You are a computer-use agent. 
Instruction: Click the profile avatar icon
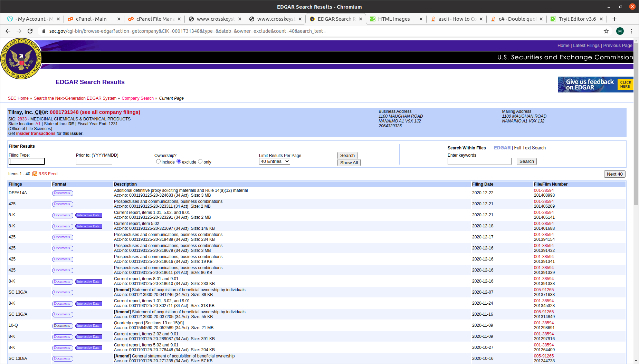pyautogui.click(x=620, y=31)
